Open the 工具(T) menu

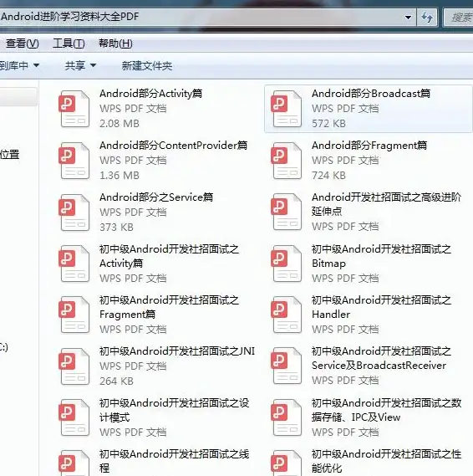[69, 44]
